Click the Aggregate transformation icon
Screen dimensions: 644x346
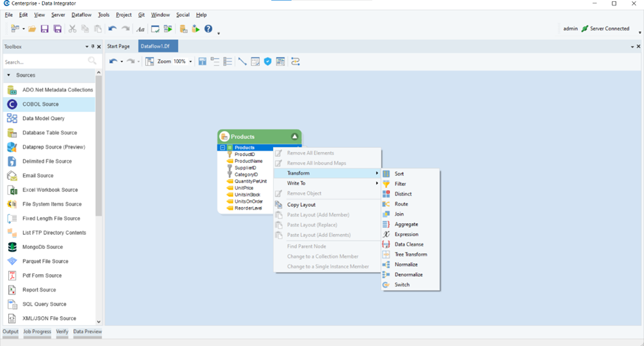point(387,225)
